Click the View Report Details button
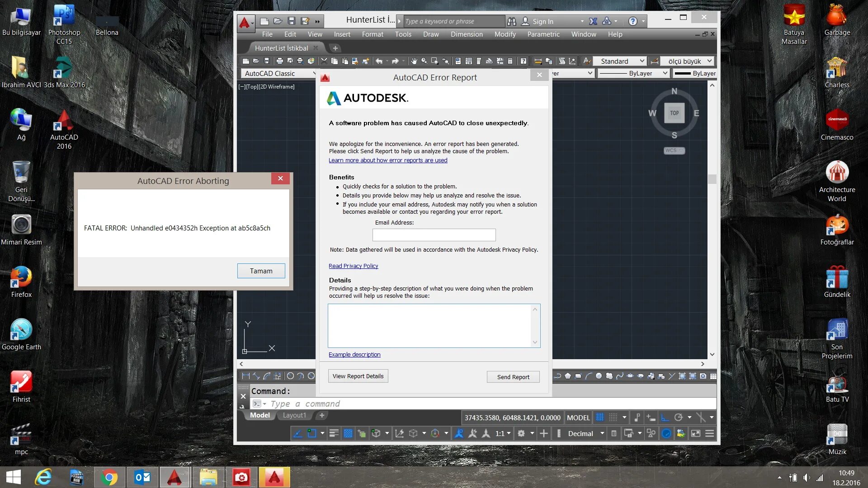 357,376
